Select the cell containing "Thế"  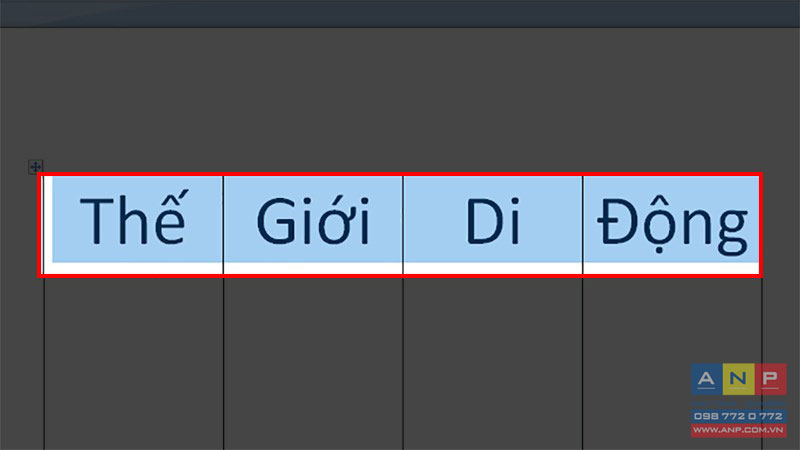click(x=134, y=225)
